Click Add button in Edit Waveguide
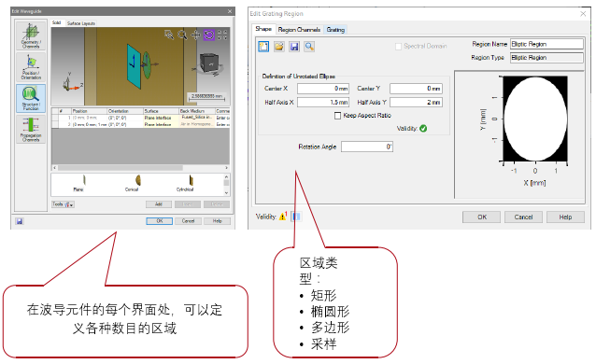596x364 pixels. [159, 204]
